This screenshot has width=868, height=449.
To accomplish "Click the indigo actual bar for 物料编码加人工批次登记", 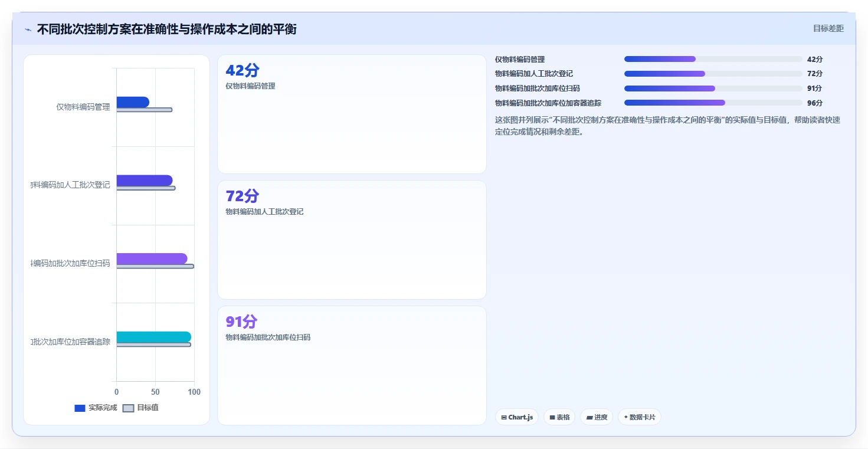I will click(145, 181).
